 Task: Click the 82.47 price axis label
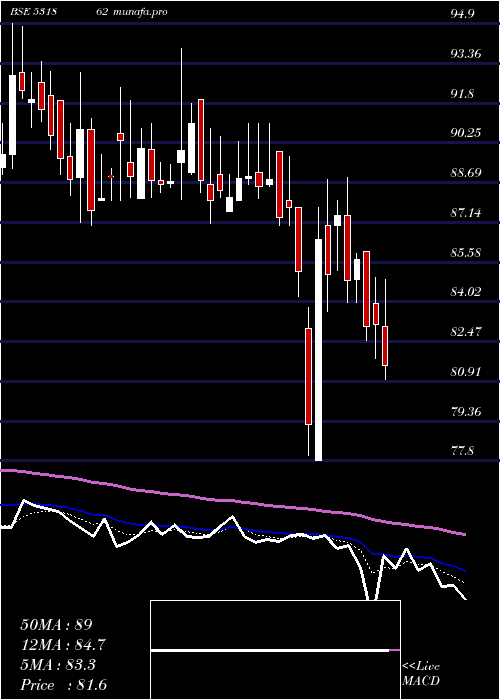click(x=466, y=332)
